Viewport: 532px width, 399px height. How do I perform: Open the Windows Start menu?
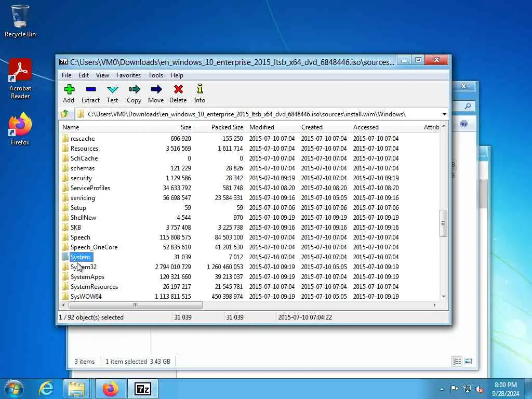point(14,389)
